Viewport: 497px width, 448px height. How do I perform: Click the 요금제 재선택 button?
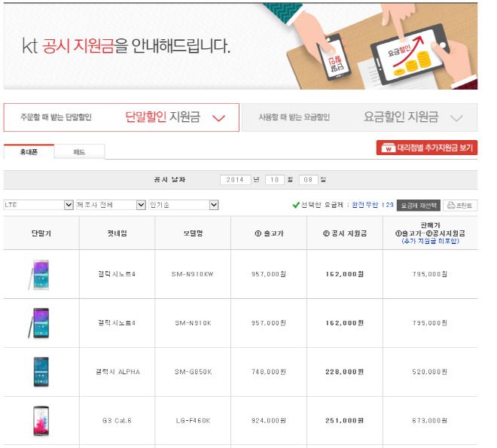click(419, 206)
